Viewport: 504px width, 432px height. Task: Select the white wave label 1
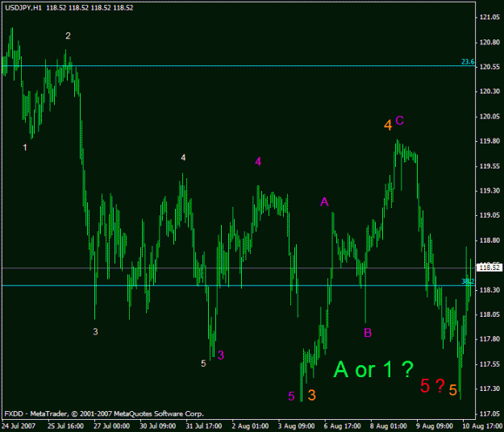point(25,147)
